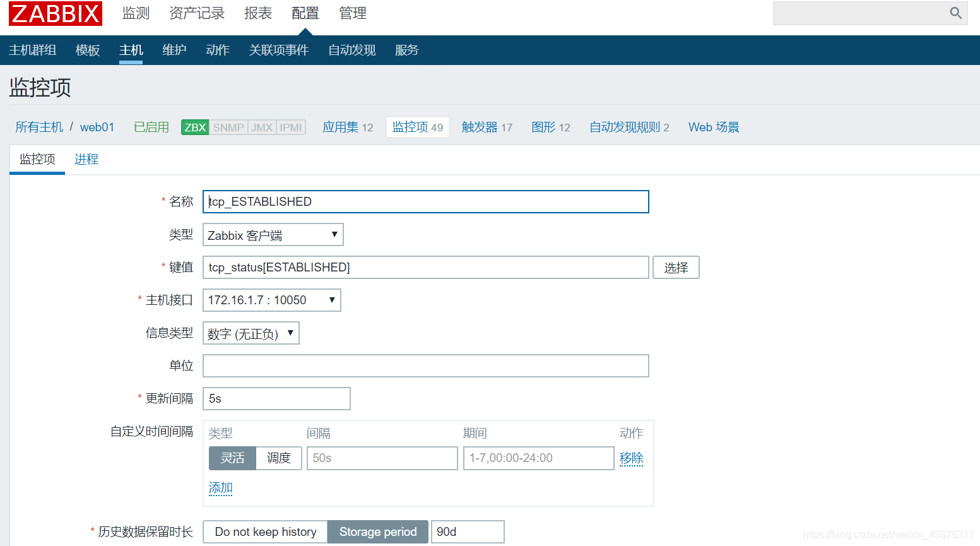Open 监控项 49 link
980x546 pixels.
[x=418, y=127]
